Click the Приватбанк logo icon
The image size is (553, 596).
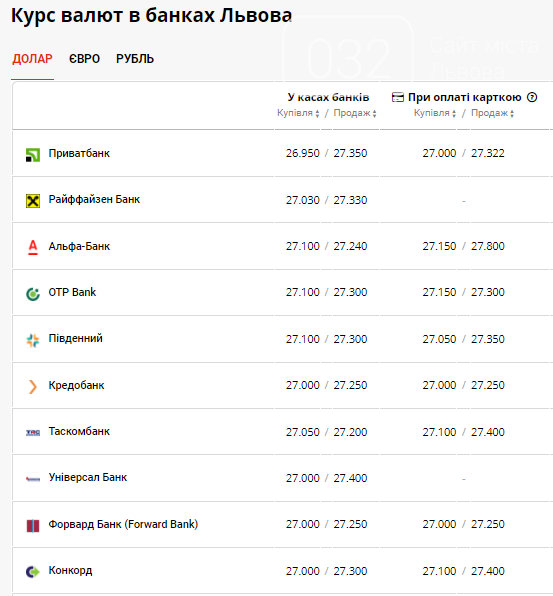tap(33, 155)
